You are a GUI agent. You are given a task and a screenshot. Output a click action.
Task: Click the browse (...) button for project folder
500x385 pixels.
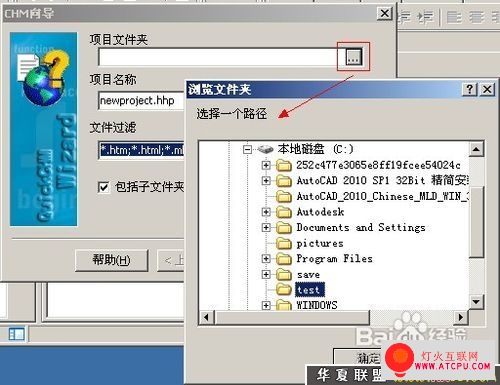click(353, 57)
